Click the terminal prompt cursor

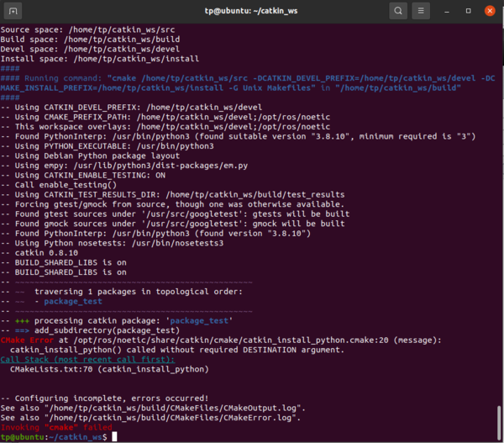point(113,437)
